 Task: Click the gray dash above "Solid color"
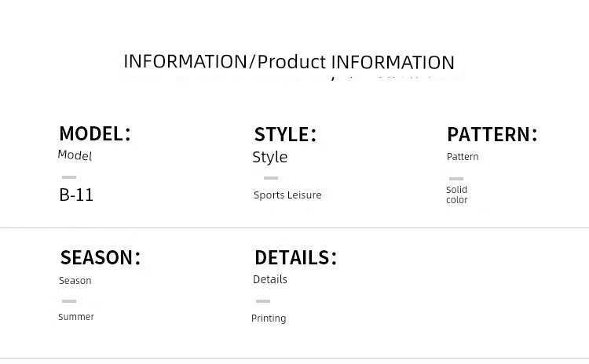[456, 179]
